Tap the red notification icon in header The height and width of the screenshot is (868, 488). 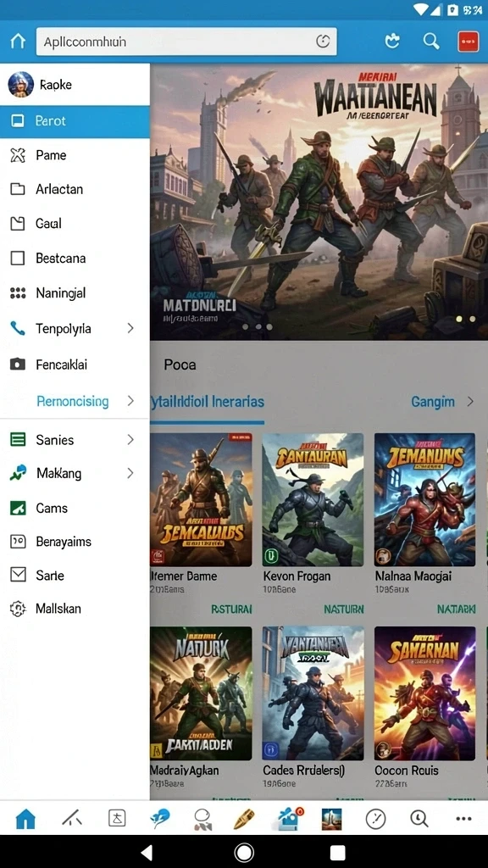pyautogui.click(x=468, y=42)
